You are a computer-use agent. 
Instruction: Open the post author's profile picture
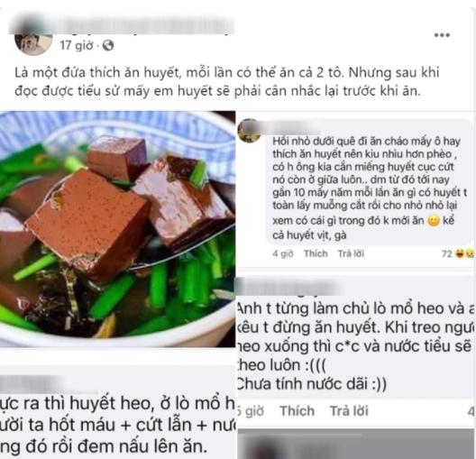pyautogui.click(x=33, y=43)
